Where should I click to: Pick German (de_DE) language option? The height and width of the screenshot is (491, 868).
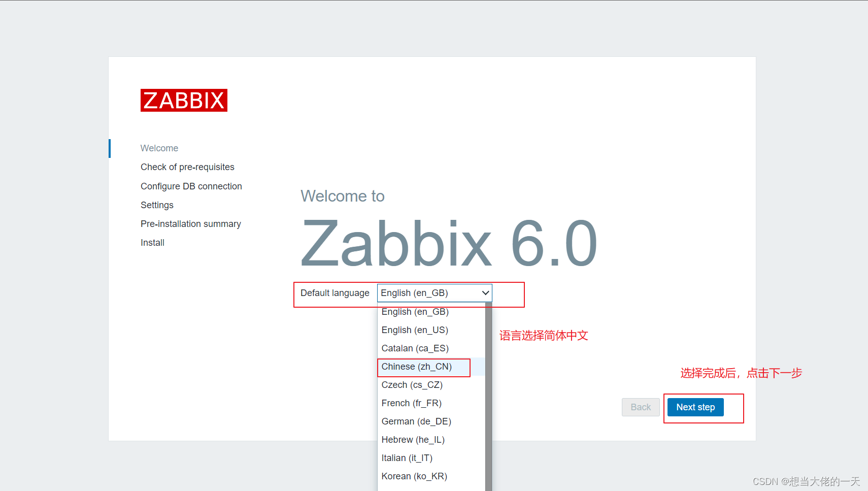(x=431, y=421)
